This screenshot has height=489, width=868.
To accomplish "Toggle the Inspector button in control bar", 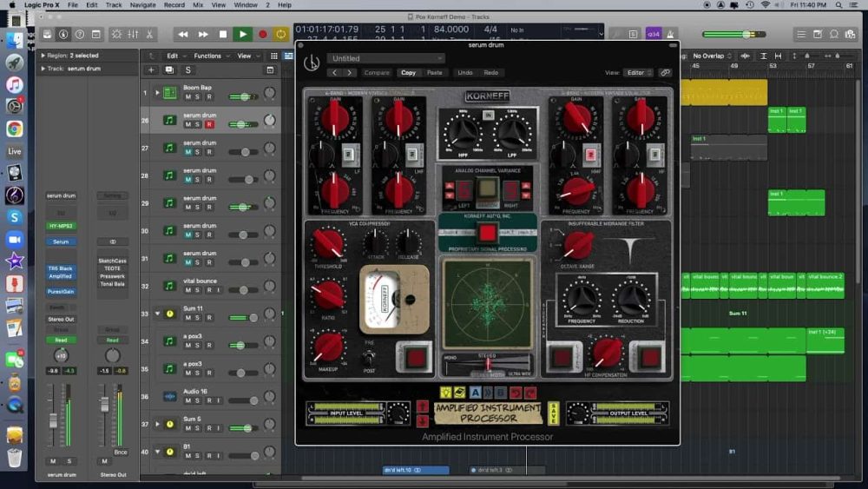I will 63,35.
